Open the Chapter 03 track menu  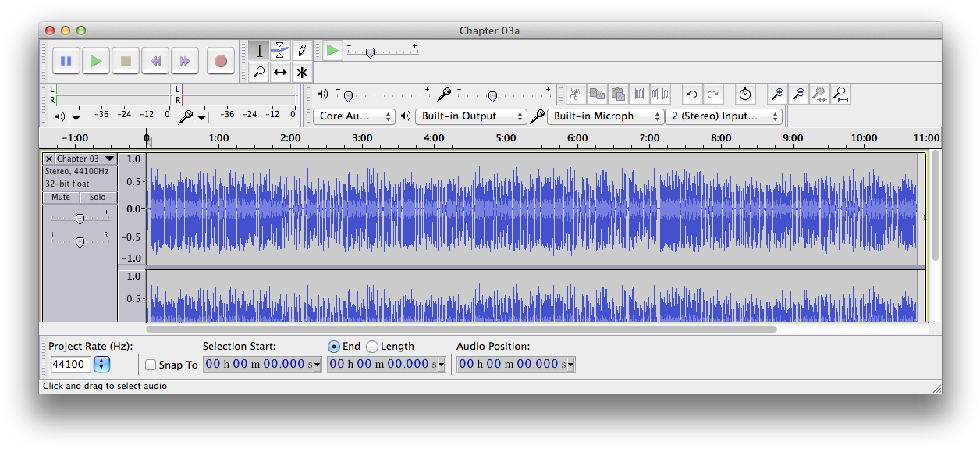(x=85, y=159)
